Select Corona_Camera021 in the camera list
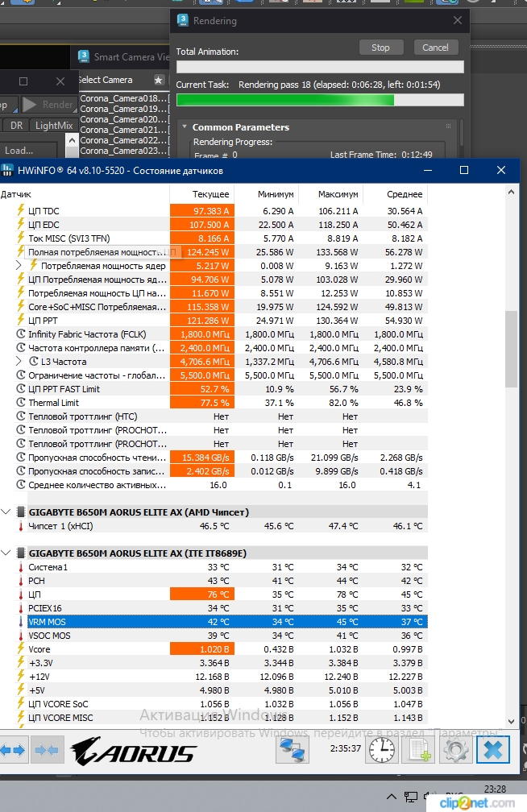The width and height of the screenshot is (527, 812). [124, 130]
